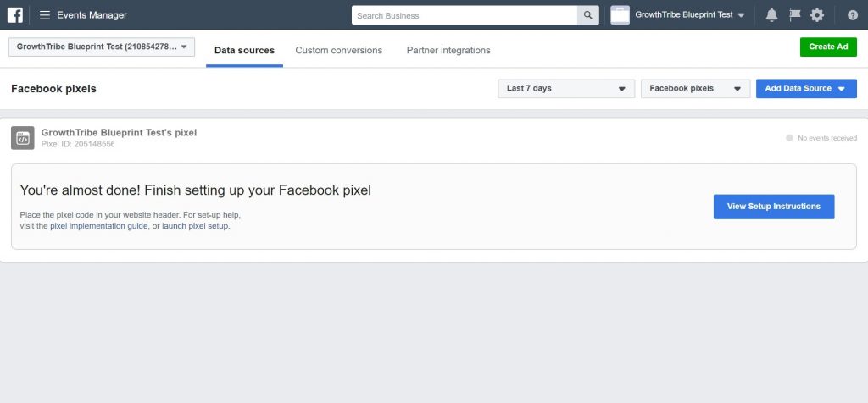Open the Add Data Source dropdown

coord(806,88)
